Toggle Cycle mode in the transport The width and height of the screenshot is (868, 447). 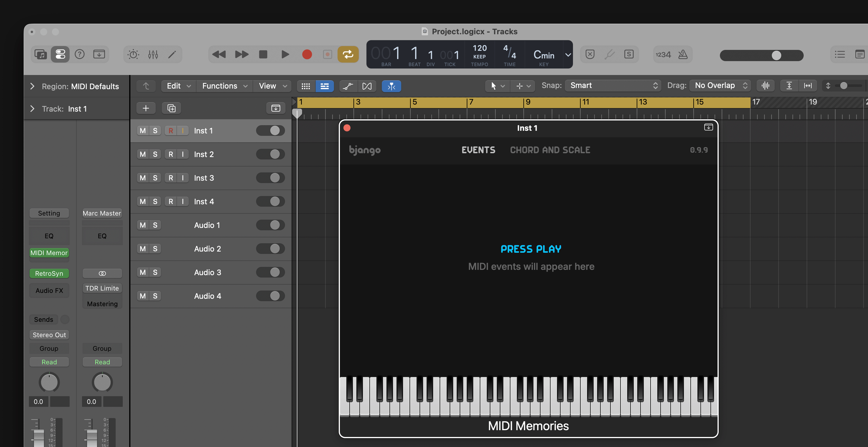pyautogui.click(x=348, y=54)
